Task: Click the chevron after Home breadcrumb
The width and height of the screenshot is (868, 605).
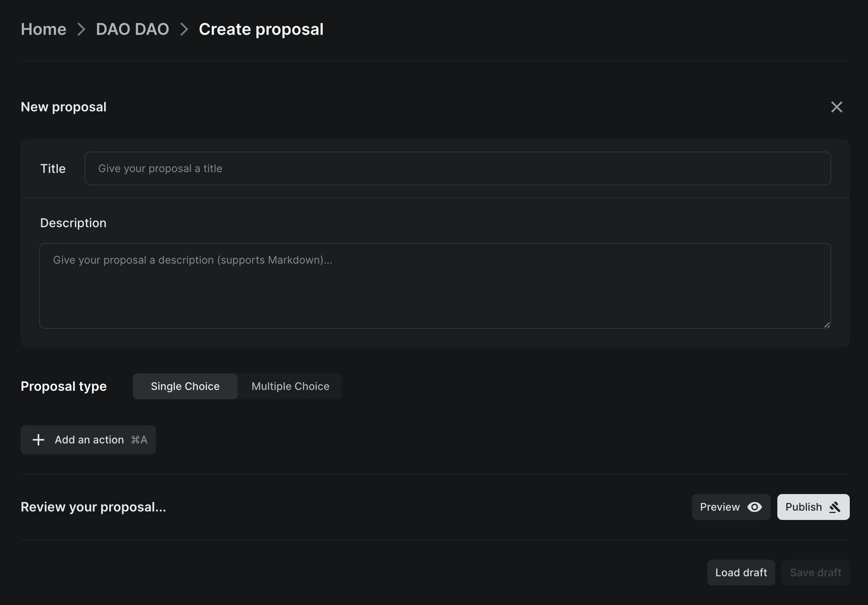Action: click(x=81, y=29)
